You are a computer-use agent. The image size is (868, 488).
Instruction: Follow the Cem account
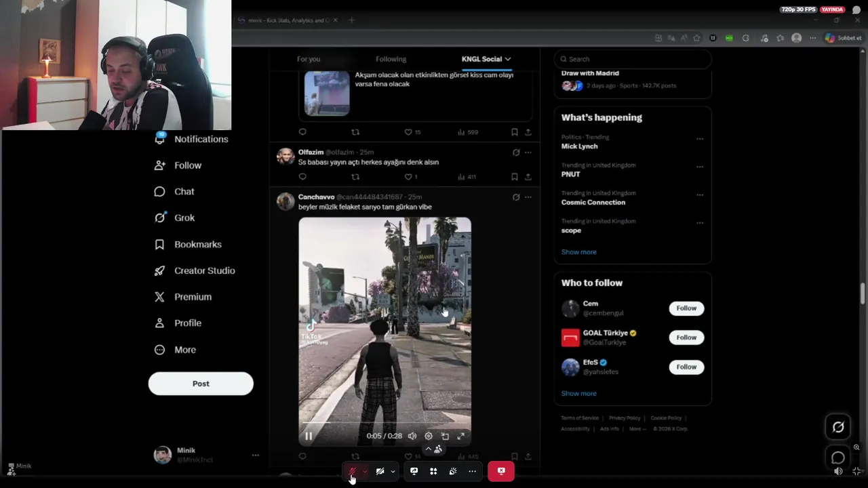coord(686,308)
